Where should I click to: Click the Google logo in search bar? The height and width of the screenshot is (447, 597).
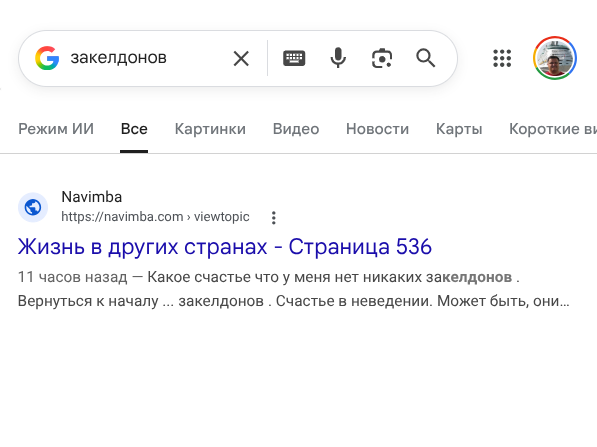[x=47, y=58]
